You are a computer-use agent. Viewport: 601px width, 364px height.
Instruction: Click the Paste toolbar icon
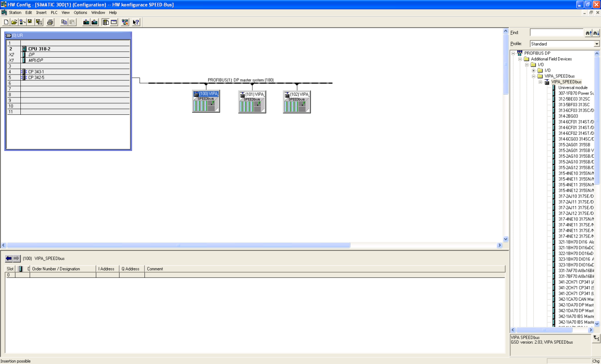click(x=72, y=22)
